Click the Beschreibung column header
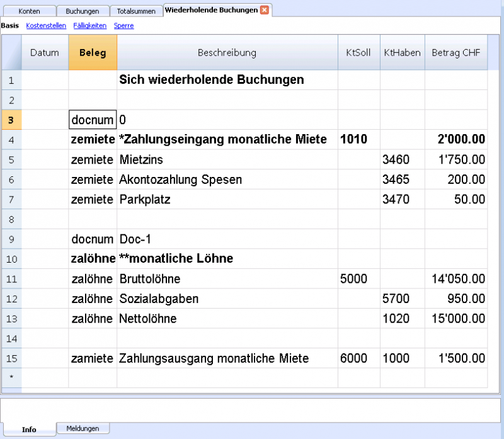The image size is (504, 439). [227, 53]
